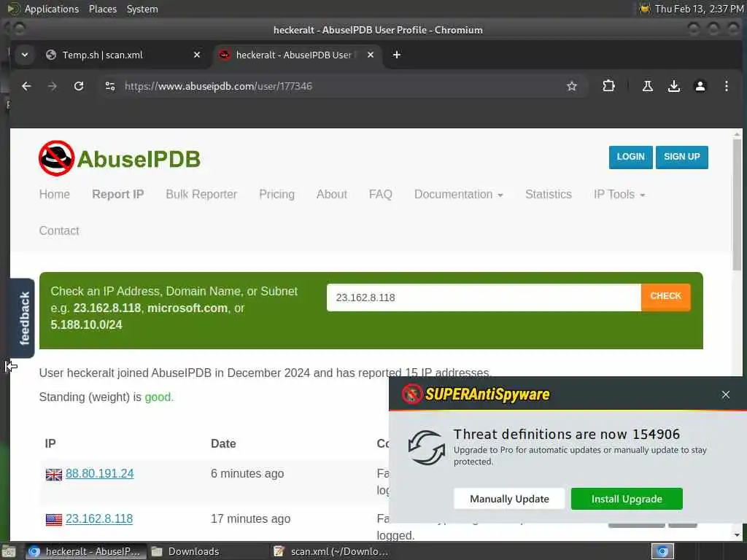The image size is (747, 560).
Task: Reload the page with the refresh icon
Action: pos(79,86)
